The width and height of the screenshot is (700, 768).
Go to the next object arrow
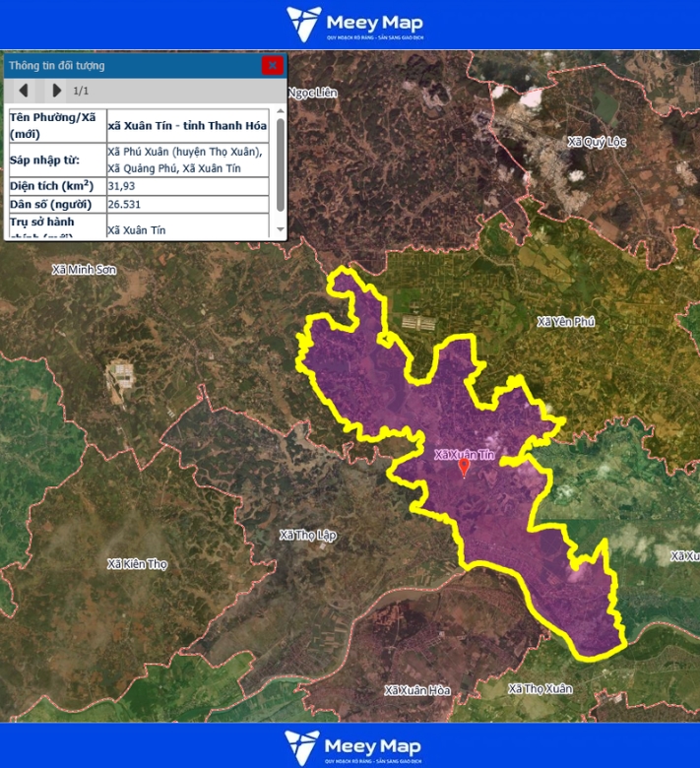(x=56, y=91)
